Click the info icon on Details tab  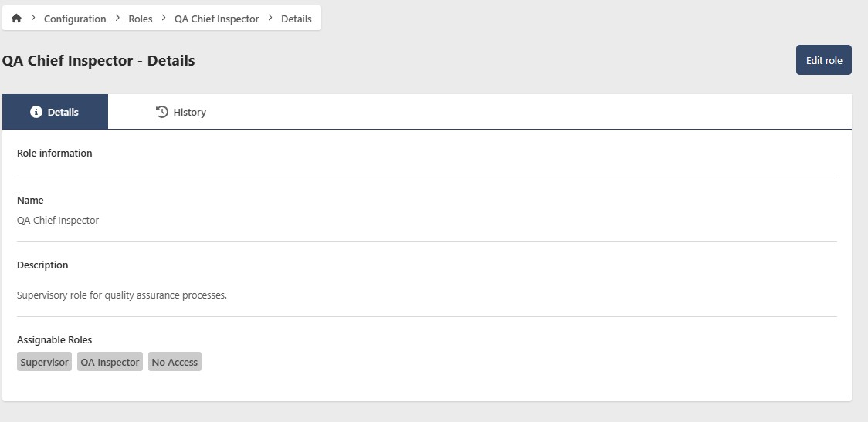click(x=36, y=112)
